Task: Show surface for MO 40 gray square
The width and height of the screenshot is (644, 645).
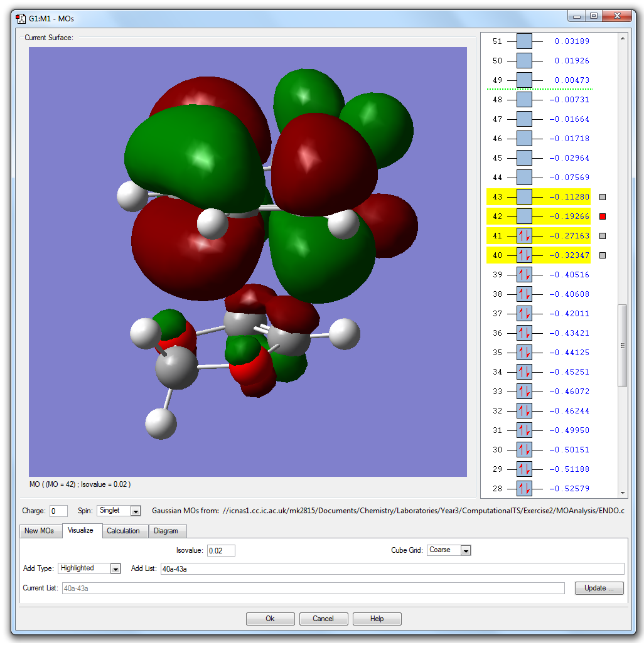Action: click(x=603, y=255)
